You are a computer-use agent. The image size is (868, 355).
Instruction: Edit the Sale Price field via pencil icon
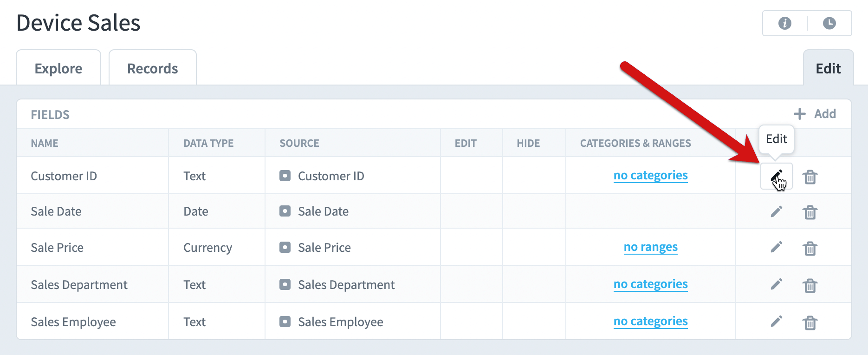pos(777,247)
